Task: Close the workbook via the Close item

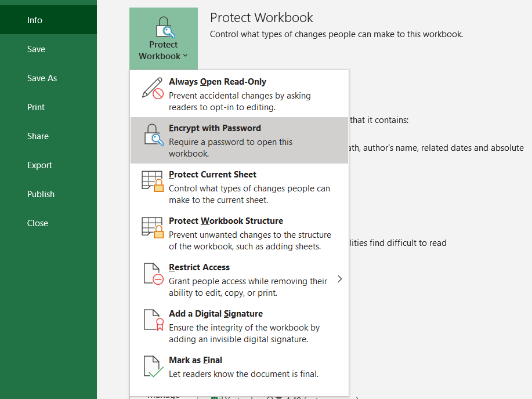Action: pos(48,223)
